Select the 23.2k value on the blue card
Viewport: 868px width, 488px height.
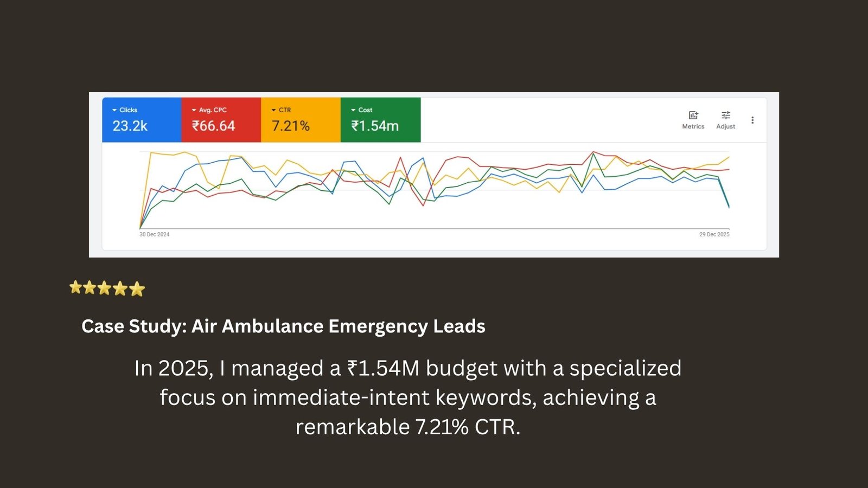[130, 126]
